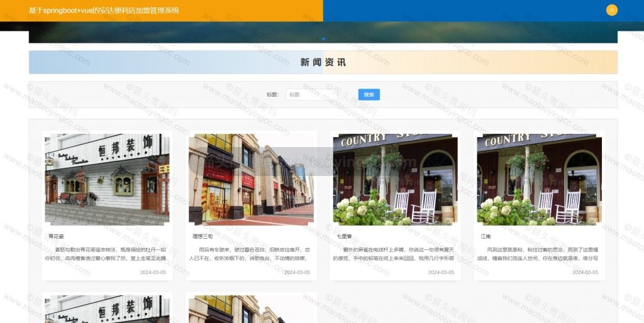This screenshot has height=323, width=644.
Task: Click the system title springboot+vue安达便利店加盟管理系统
Action: (x=104, y=10)
